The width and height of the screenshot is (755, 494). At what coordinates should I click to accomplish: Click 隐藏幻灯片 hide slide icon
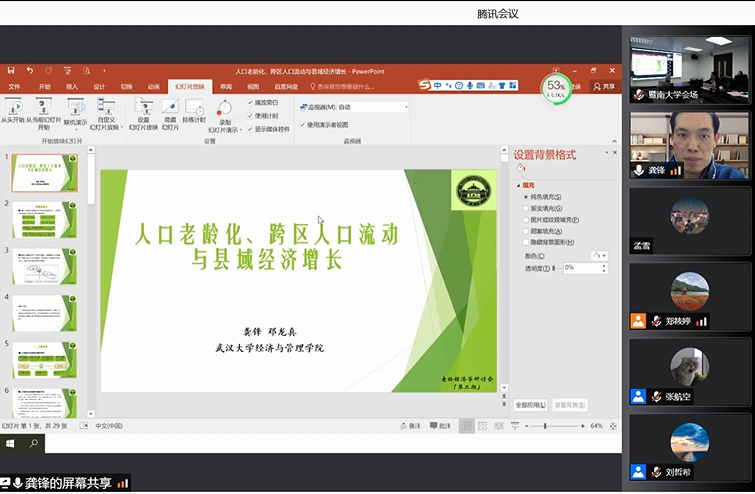(169, 105)
